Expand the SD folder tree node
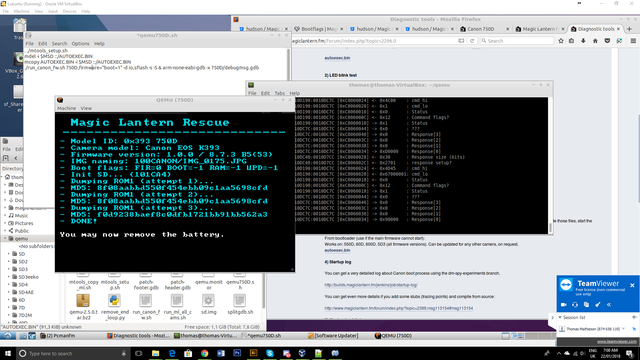The image size is (640, 360). coord(9,254)
